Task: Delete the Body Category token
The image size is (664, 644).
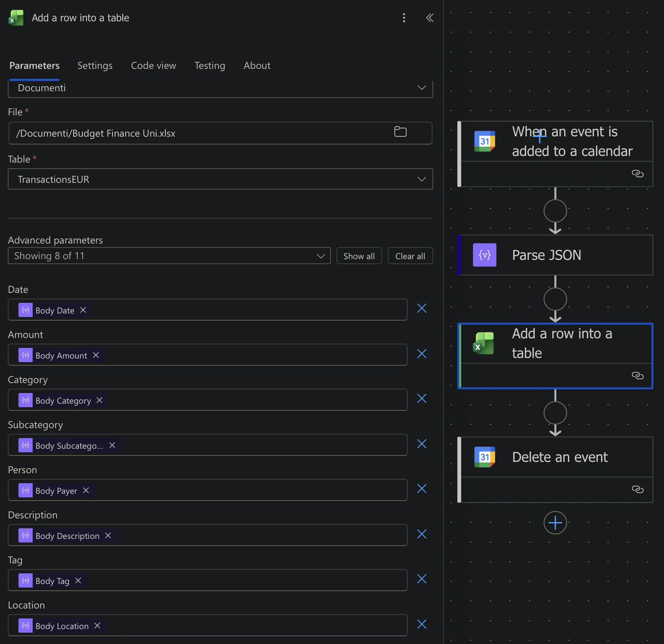Action: click(x=99, y=400)
